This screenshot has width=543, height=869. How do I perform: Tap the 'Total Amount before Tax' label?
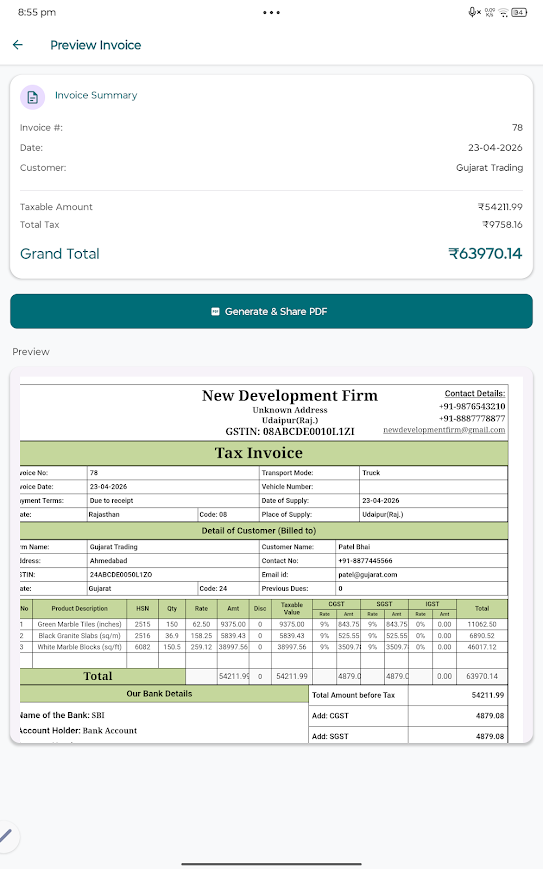point(354,695)
